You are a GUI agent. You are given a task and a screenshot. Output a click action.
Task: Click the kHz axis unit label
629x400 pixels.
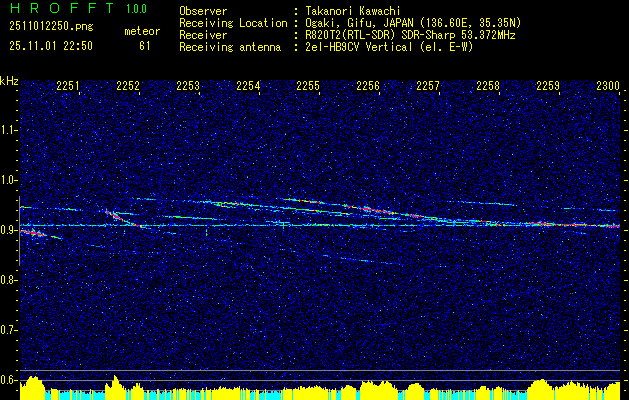[9, 81]
